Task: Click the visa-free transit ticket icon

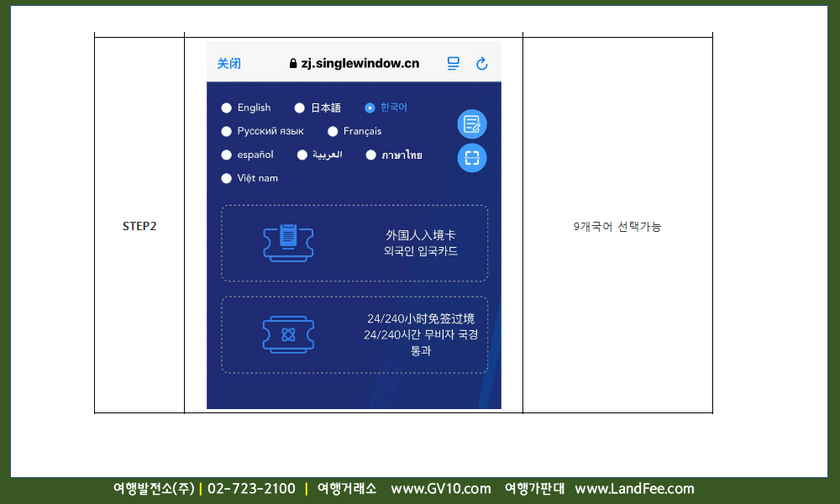Action: point(288,335)
